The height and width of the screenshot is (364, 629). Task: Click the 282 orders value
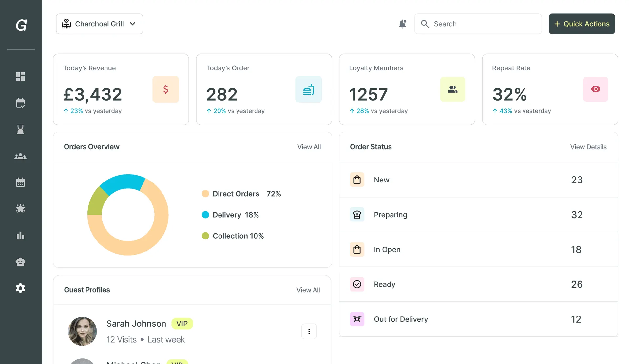(x=222, y=94)
